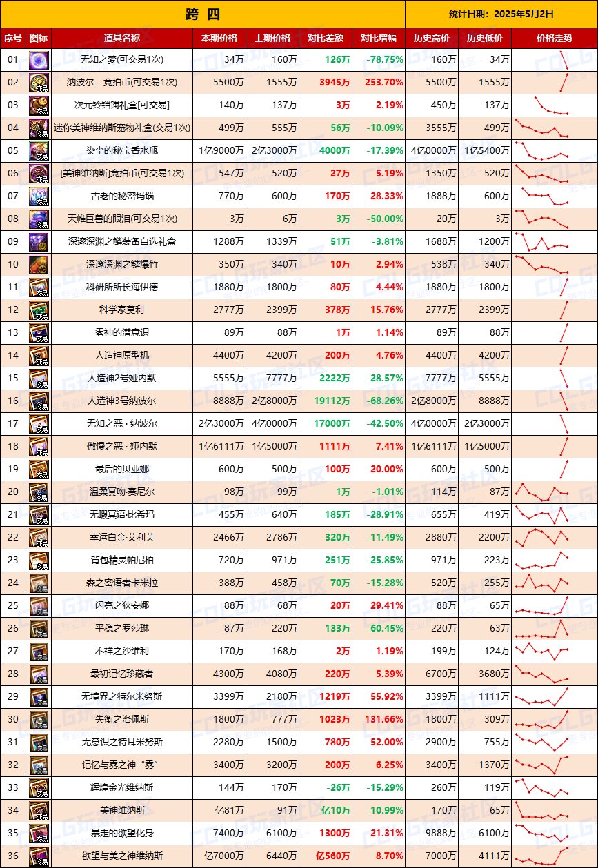Image resolution: width=598 pixels, height=868 pixels.
Task: Select icon of [美神维纳斯]竞拍币 row
Action: tap(39, 173)
